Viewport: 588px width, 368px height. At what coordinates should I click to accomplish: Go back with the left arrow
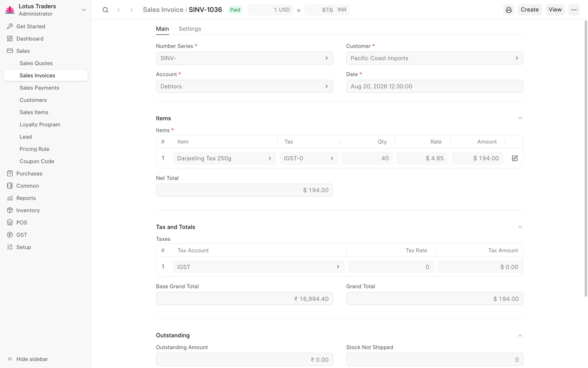(118, 10)
